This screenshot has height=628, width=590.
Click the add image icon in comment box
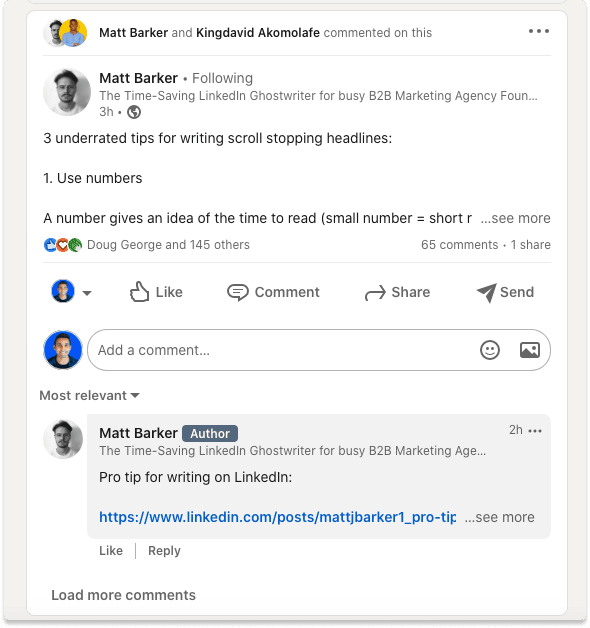coord(530,350)
